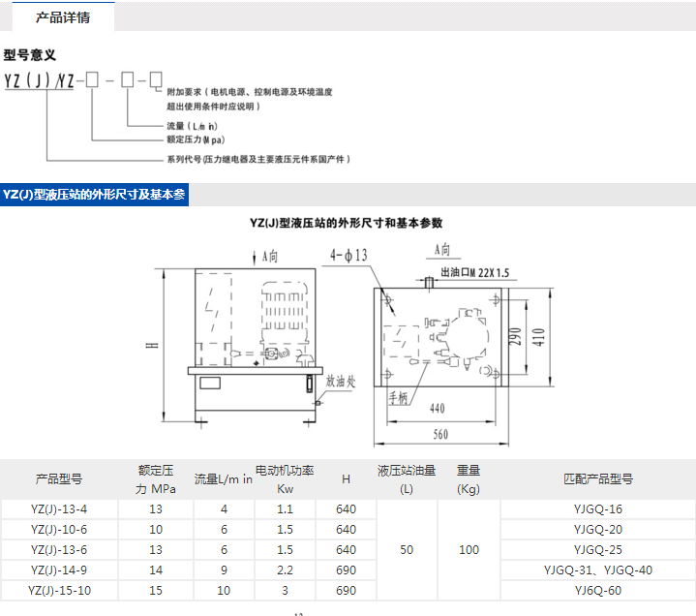Screen dimensions: 696x616
Task: Select the YZ(J)-15-10 model cell
Action: pyautogui.click(x=59, y=590)
